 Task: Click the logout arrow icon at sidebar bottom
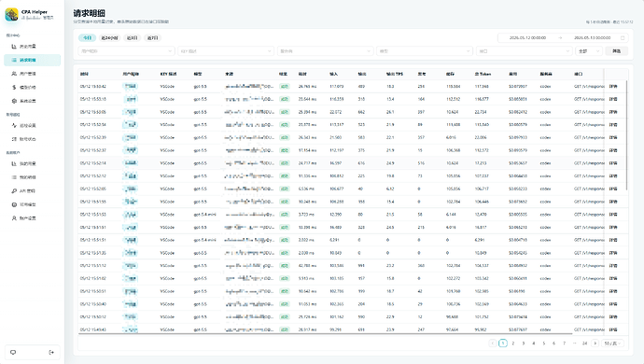(51, 352)
